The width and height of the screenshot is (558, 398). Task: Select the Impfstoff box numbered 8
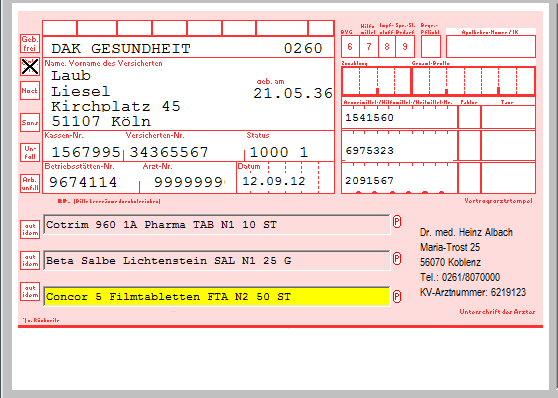tap(387, 47)
